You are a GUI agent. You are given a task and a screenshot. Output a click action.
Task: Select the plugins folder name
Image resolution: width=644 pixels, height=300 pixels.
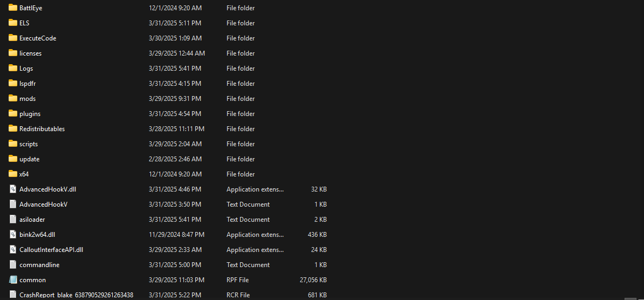point(30,114)
